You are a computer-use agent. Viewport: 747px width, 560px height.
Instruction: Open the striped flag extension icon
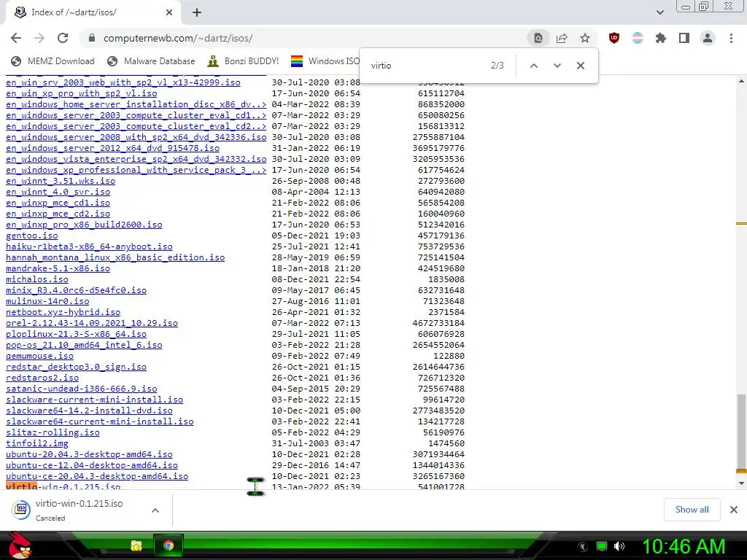coord(638,38)
